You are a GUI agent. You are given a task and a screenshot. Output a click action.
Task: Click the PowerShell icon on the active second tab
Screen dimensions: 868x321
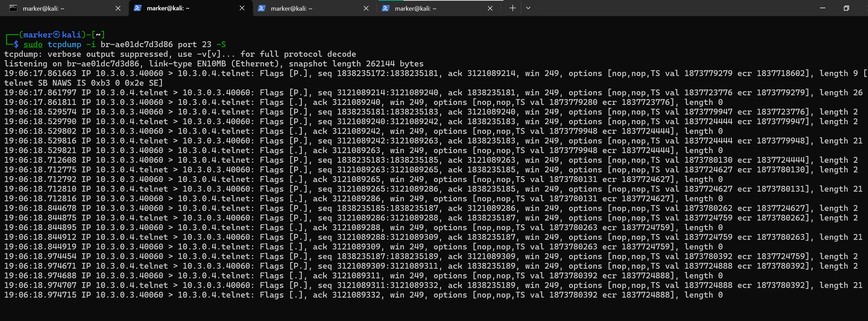[x=137, y=8]
